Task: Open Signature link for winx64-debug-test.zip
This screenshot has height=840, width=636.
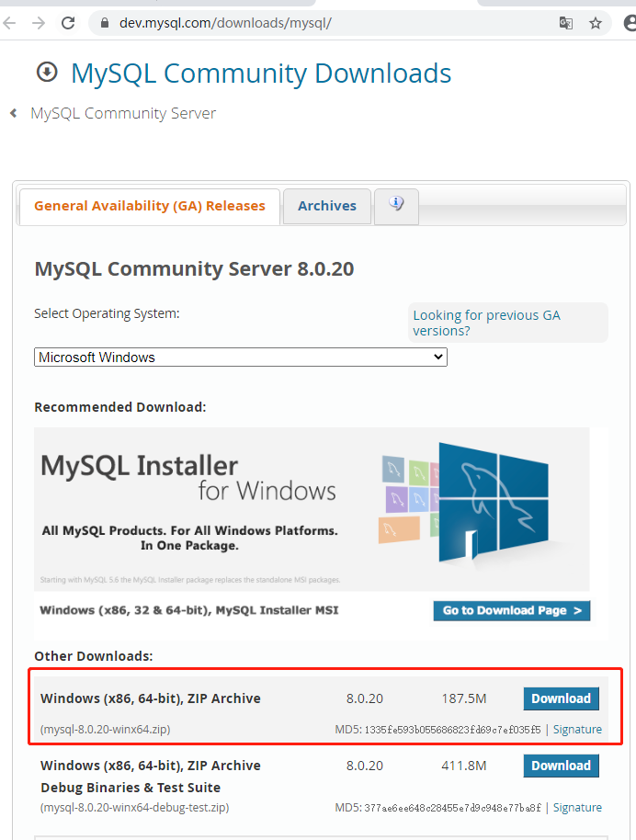Action: coord(577,807)
